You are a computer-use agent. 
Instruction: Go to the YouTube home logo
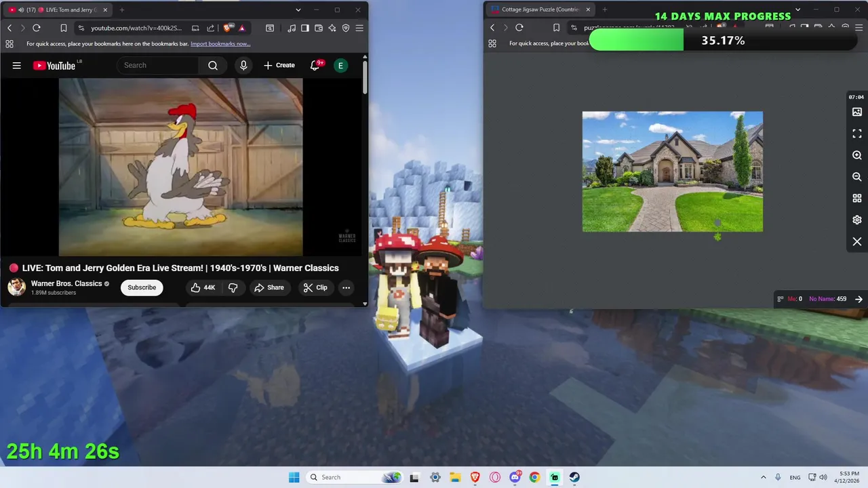click(x=54, y=65)
